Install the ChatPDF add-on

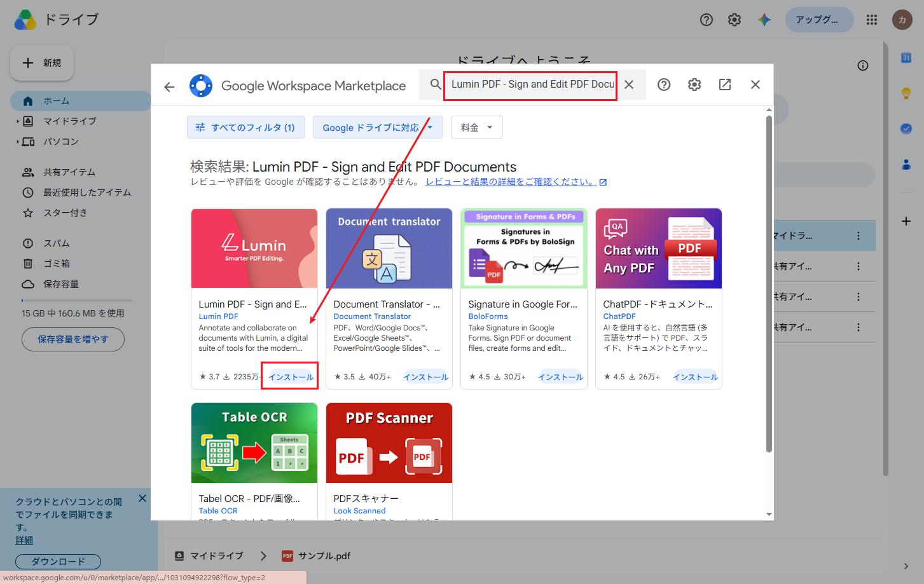click(695, 377)
